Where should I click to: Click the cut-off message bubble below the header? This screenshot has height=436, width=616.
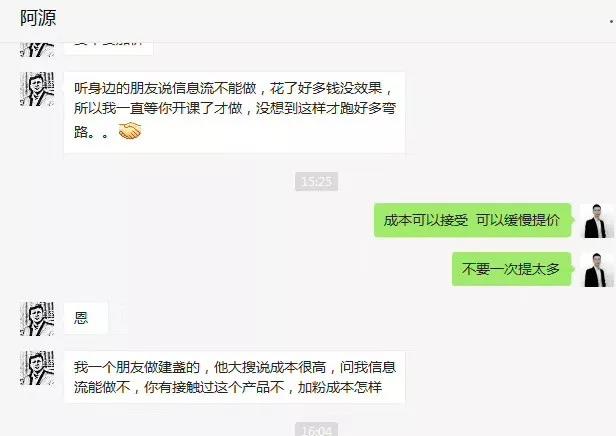pyautogui.click(x=108, y=48)
